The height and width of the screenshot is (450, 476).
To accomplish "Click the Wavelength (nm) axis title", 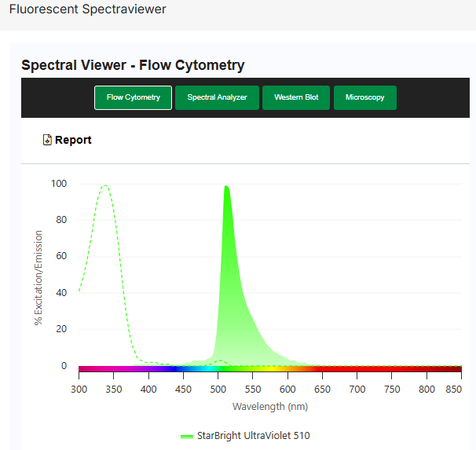I will [269, 406].
